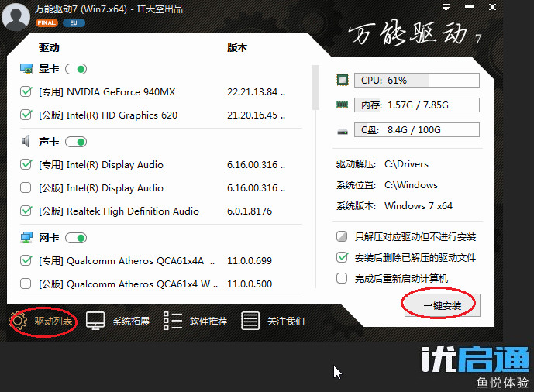
Task: Toggle the 网卡 category switch
Action: tap(76, 238)
